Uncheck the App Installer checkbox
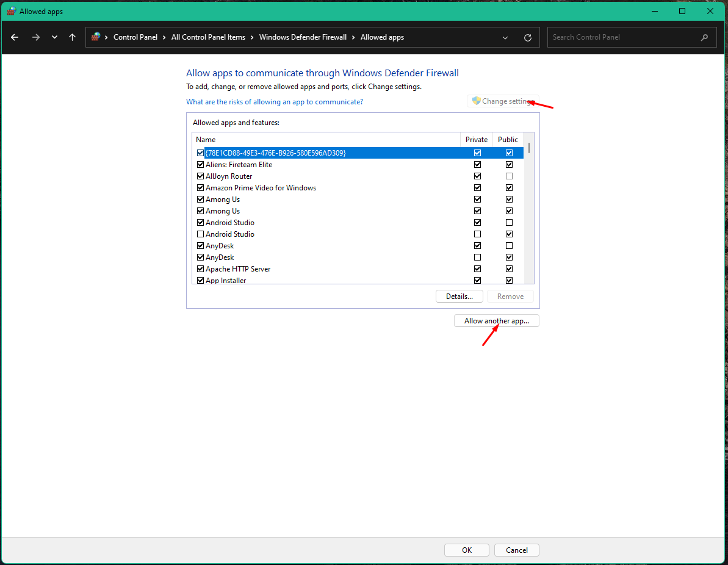728x565 pixels. 200,281
